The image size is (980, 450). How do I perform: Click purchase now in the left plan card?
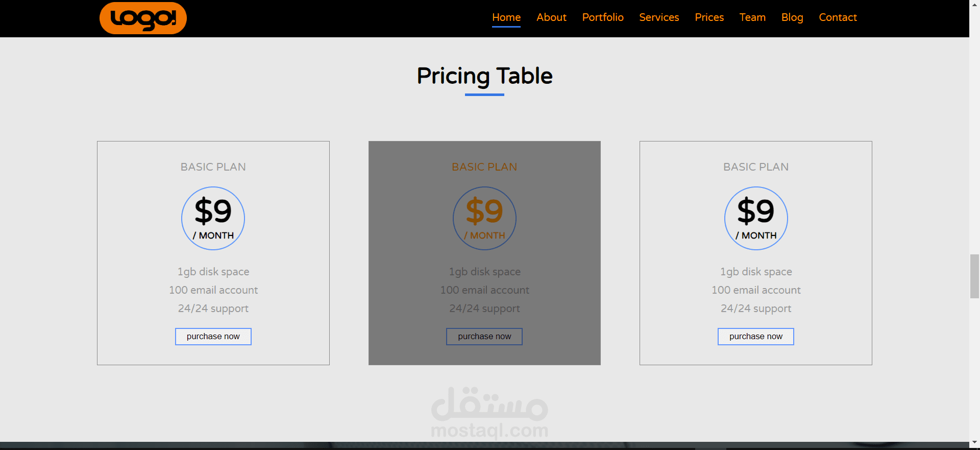[213, 337]
